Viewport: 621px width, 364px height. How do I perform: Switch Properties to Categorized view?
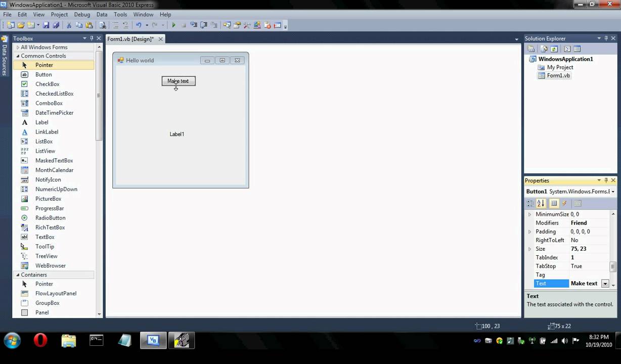(x=530, y=203)
